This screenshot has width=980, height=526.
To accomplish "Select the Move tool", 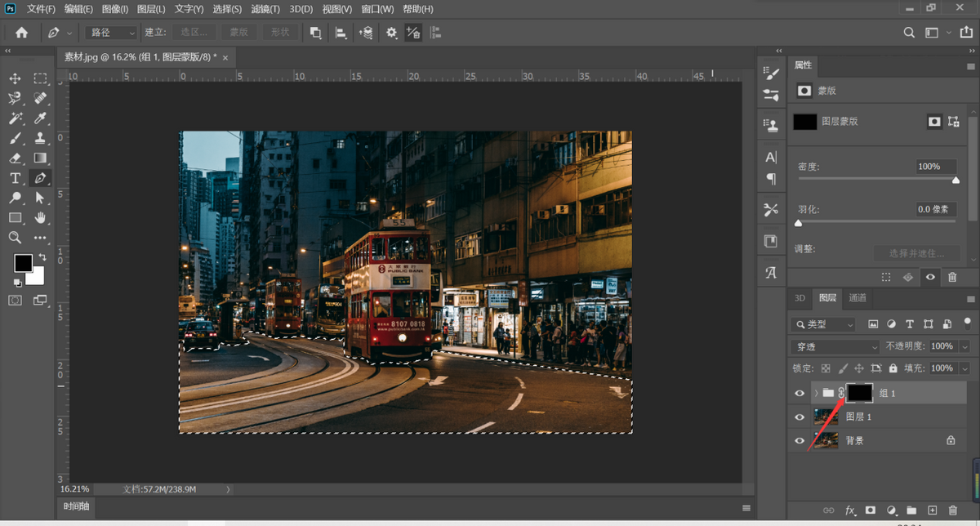I will click(15, 78).
